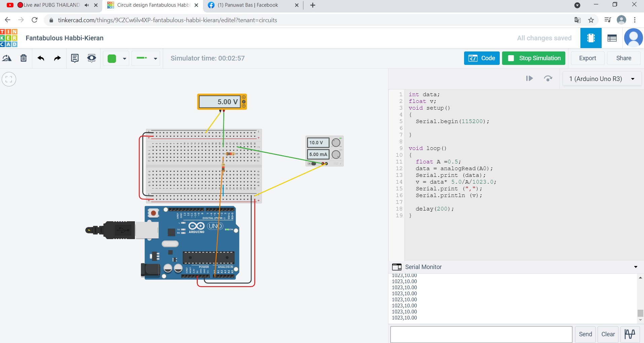Bookmark this page with the star
The width and height of the screenshot is (644, 343).
tap(591, 20)
